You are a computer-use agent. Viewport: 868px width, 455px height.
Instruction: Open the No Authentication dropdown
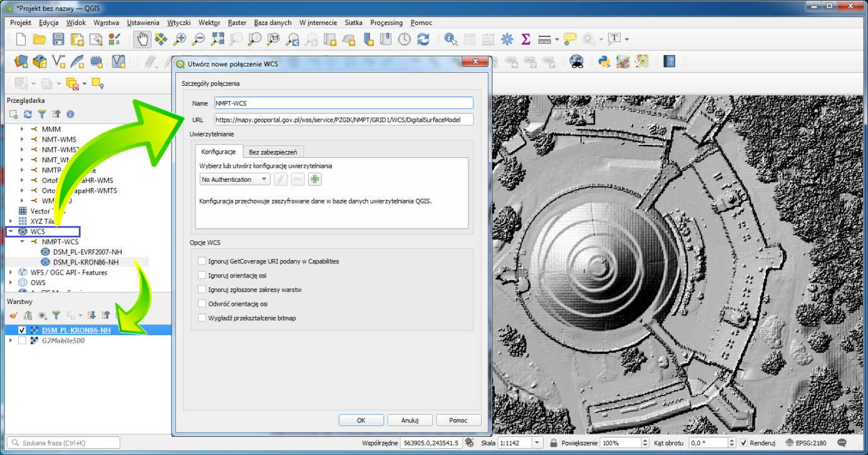click(x=235, y=180)
